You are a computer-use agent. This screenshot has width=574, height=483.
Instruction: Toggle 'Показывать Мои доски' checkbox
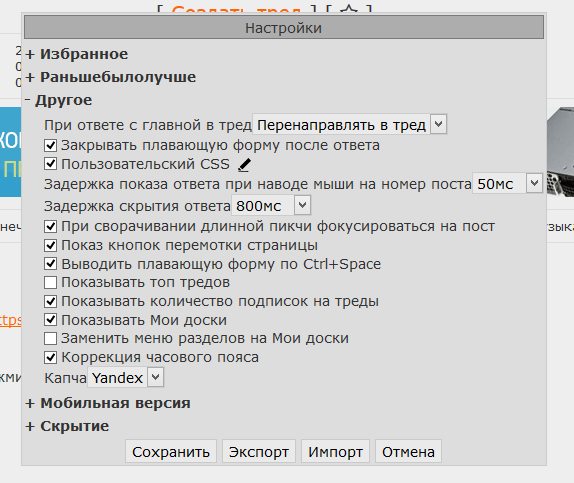51,320
